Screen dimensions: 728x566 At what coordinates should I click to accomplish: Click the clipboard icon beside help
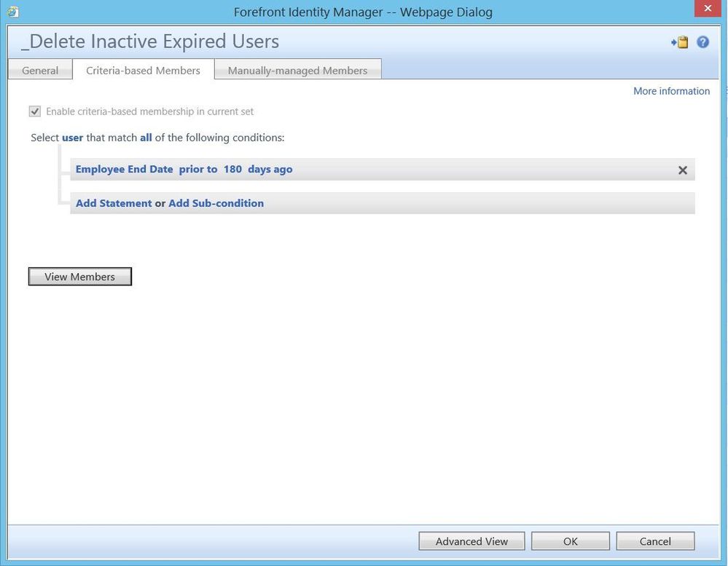(680, 42)
